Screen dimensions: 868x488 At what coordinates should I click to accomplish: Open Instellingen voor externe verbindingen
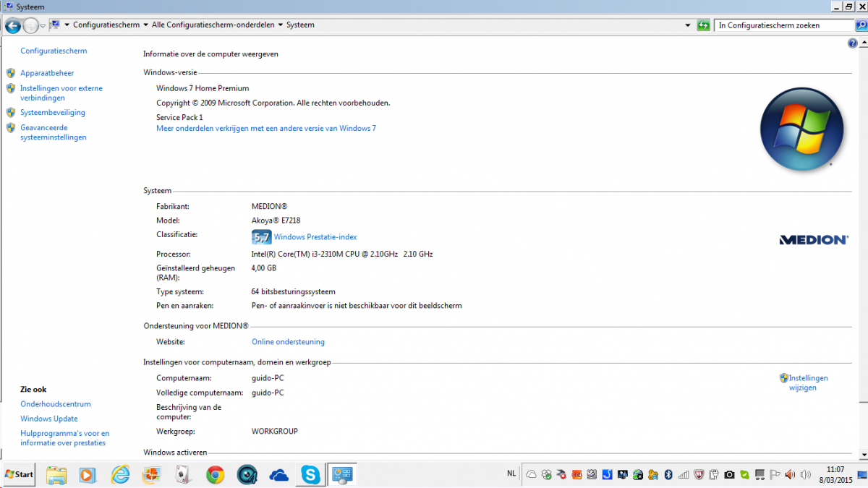click(x=61, y=93)
